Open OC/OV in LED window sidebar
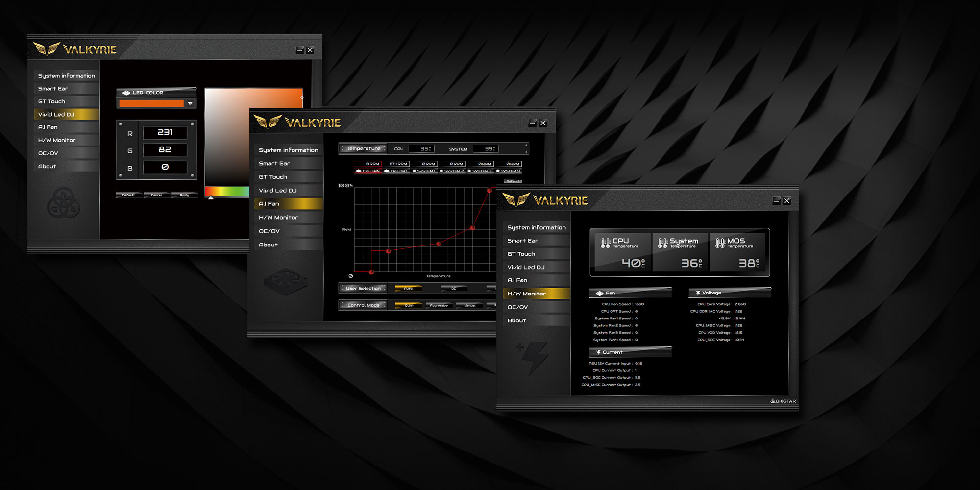This screenshot has height=490, width=980. click(67, 153)
